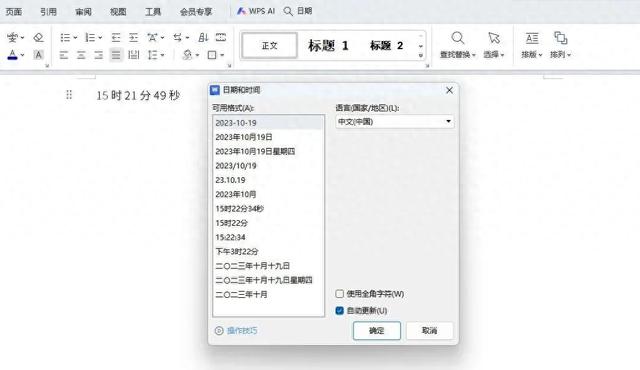Open the 引用 tab
The image size is (640, 370).
[x=48, y=11]
